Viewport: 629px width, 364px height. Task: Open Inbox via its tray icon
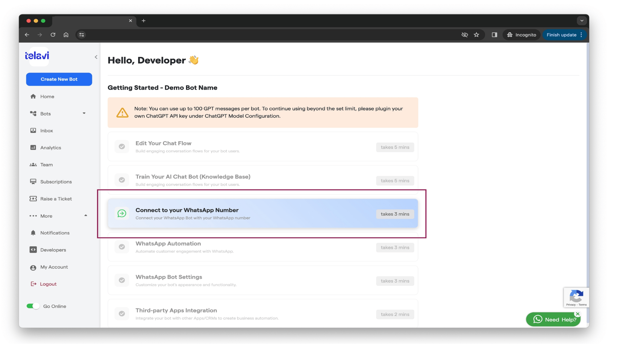(33, 130)
